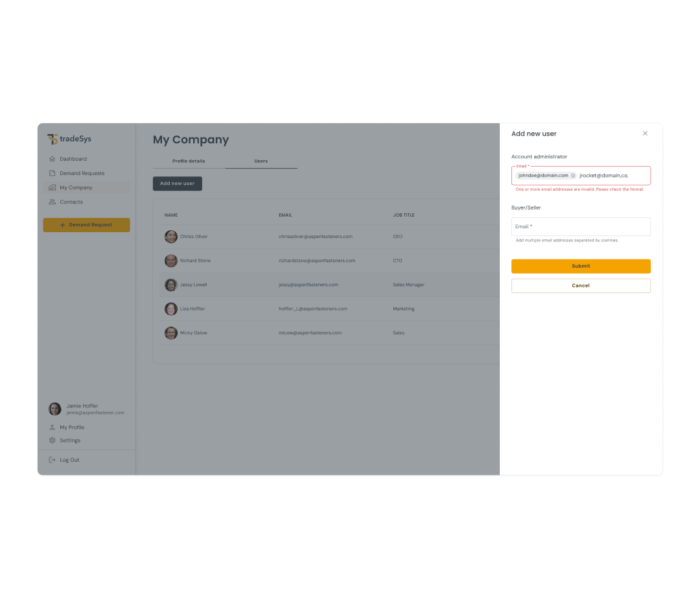This screenshot has width=700, height=598.
Task: Click Jamie Hoffer's profile avatar
Action: pyautogui.click(x=55, y=409)
